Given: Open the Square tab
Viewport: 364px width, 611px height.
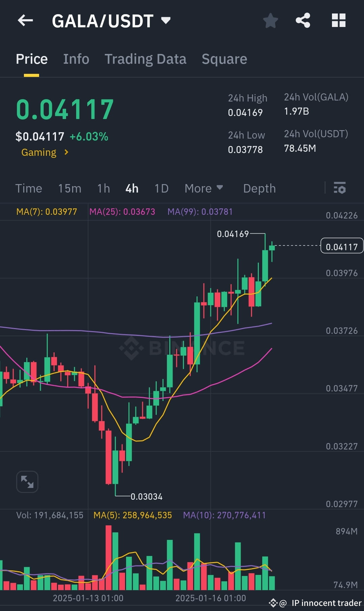Looking at the screenshot, I should 224,59.
